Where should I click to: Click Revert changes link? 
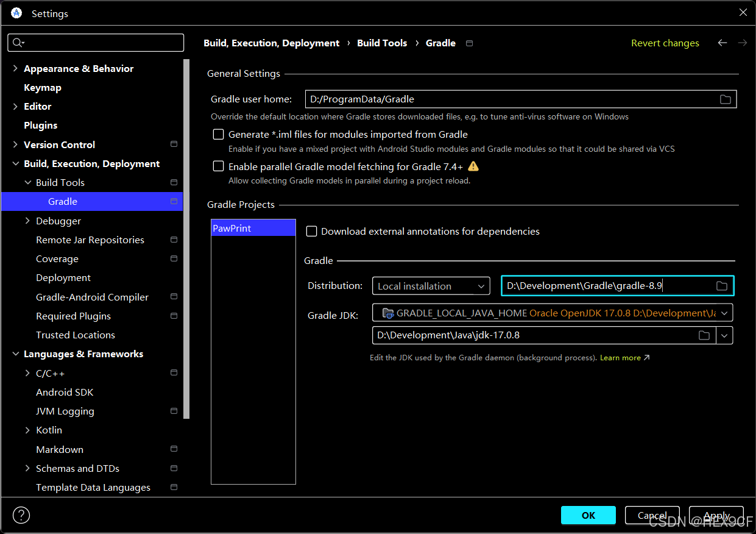[665, 43]
